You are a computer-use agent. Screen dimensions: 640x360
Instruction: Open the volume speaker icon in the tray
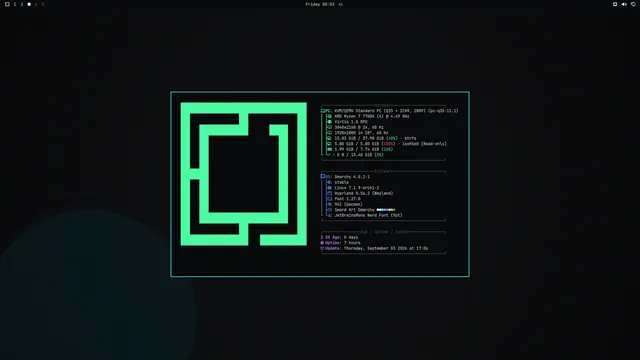tap(624, 4)
